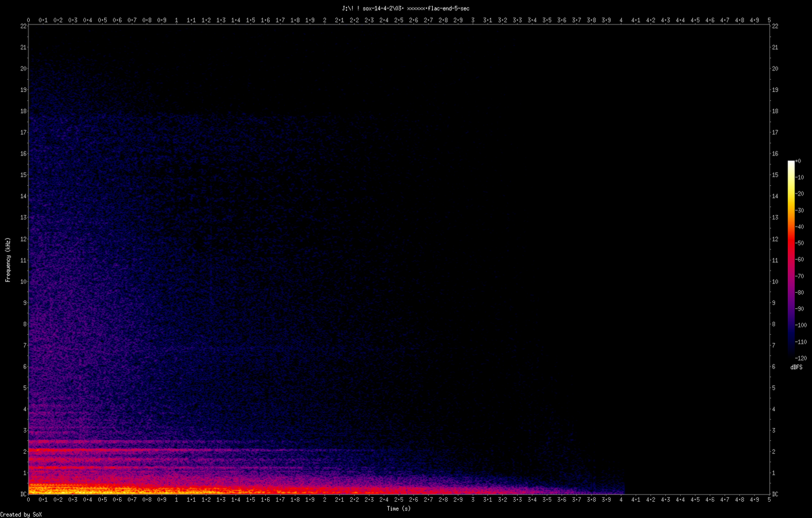Screen dimensions: 812x518
Task: Click the '3' tick on top time axis
Action: point(473,20)
